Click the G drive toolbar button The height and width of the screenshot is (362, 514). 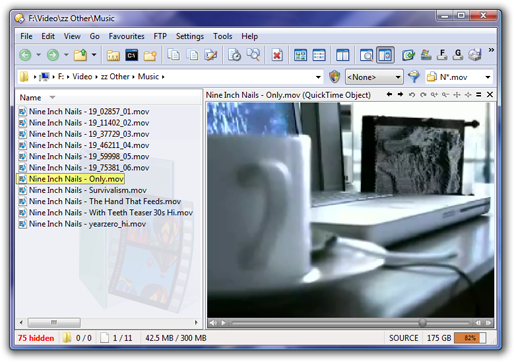[458, 55]
